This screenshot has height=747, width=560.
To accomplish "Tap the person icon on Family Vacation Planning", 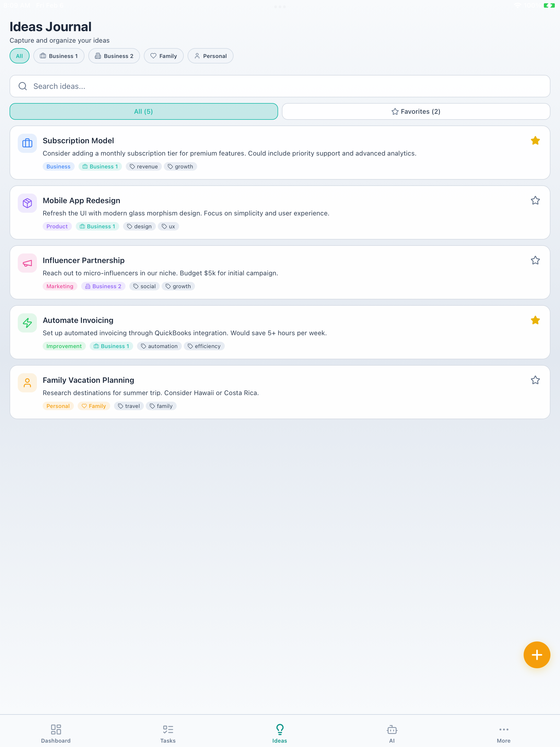I will point(27,383).
